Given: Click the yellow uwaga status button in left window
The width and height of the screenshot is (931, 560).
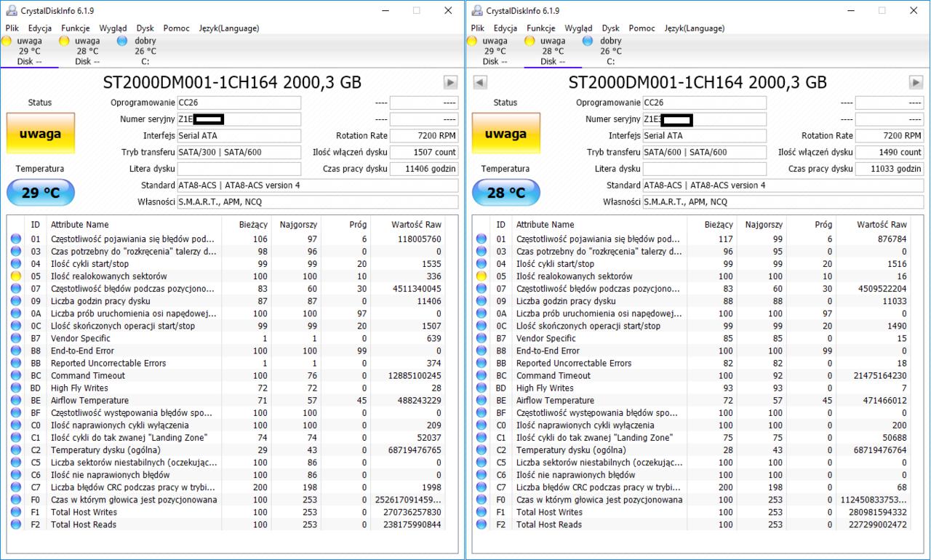Looking at the screenshot, I should coord(40,133).
